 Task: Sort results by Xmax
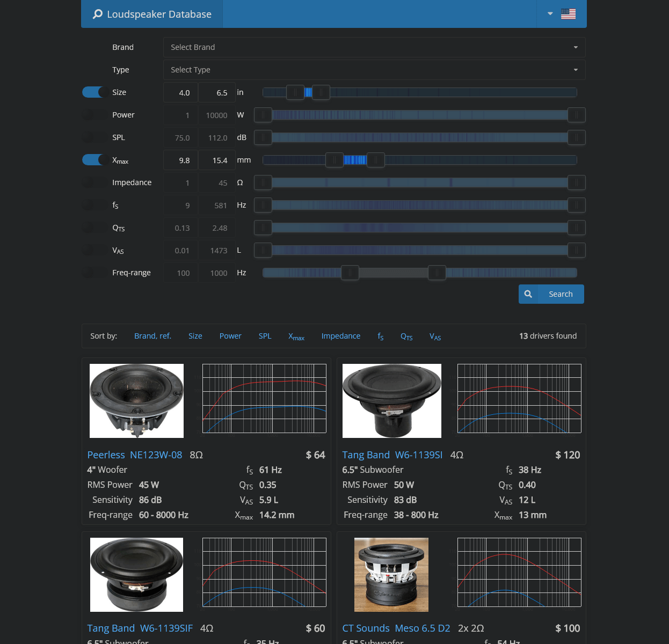[296, 336]
